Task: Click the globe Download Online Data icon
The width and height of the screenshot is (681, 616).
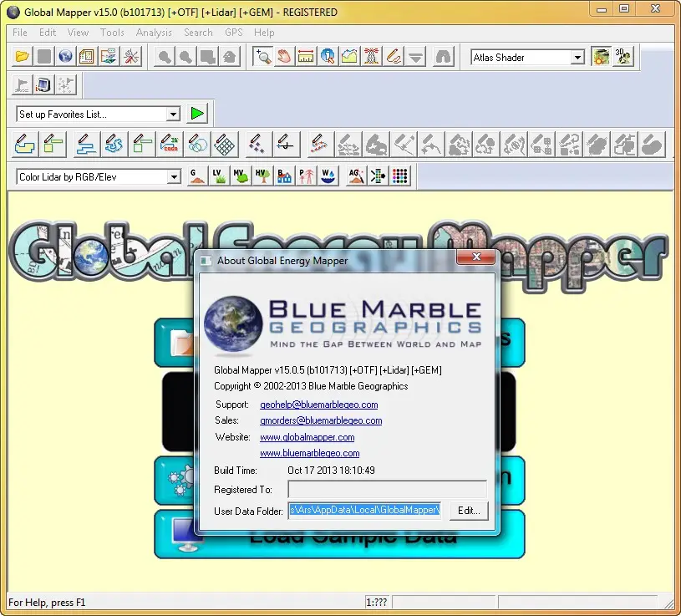Action: [x=65, y=57]
